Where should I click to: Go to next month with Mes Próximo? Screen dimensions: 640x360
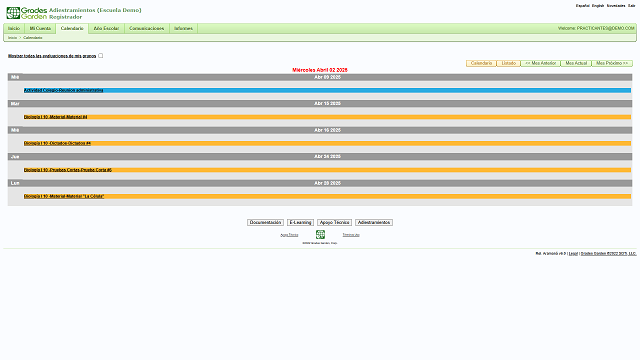click(x=612, y=63)
